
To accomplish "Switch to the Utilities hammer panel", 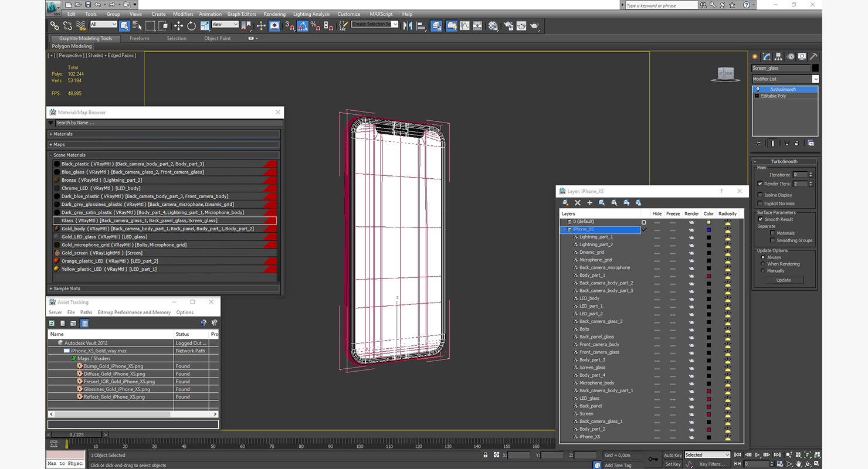I will [x=813, y=56].
